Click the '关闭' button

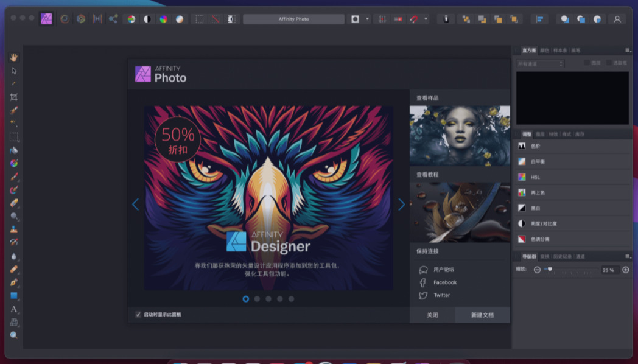432,315
